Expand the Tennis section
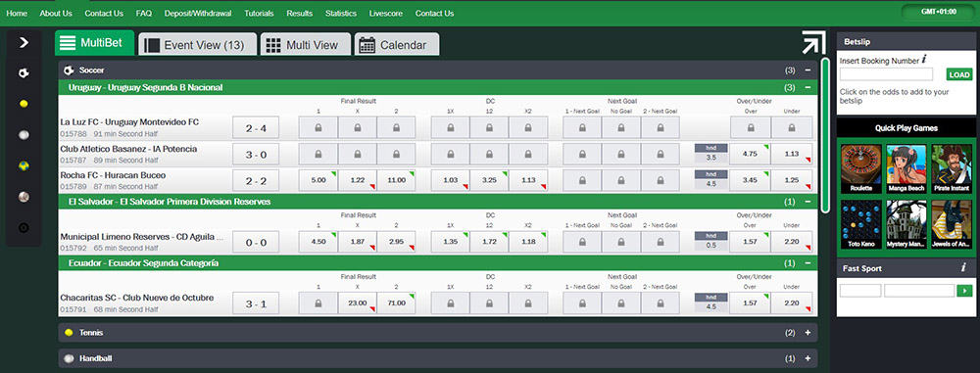This screenshot has height=373, width=980. (x=808, y=333)
